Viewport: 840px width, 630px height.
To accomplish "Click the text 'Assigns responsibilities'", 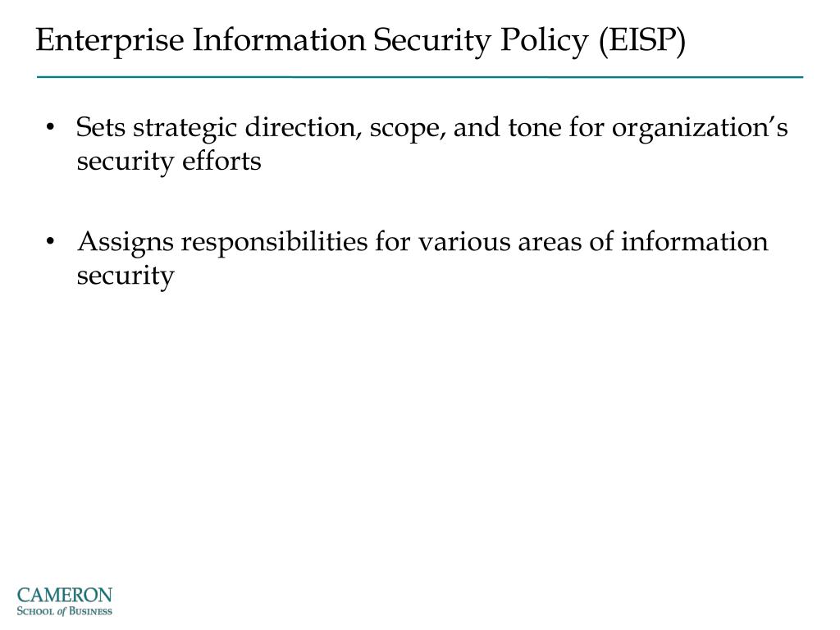I will pyautogui.click(x=222, y=243).
